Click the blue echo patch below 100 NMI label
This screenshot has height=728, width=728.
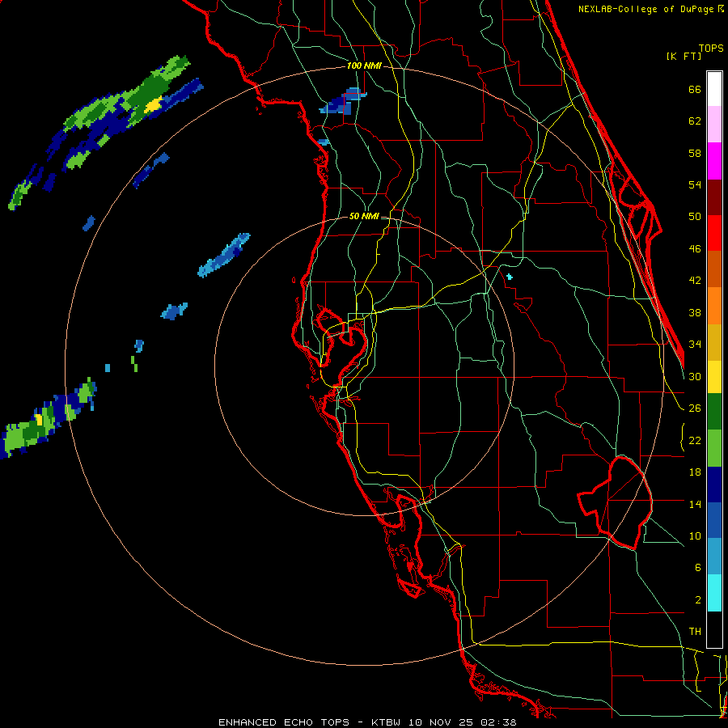342,102
